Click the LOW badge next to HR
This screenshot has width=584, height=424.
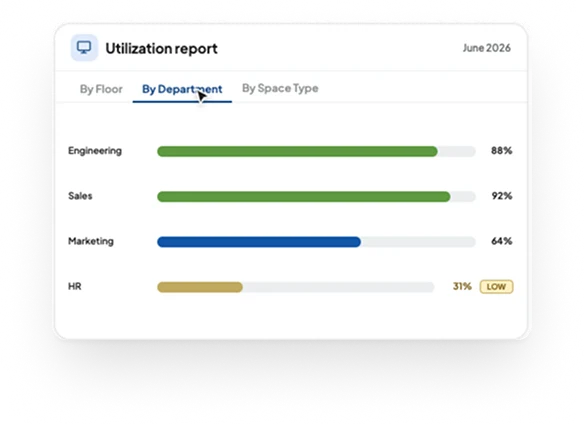pyautogui.click(x=496, y=287)
